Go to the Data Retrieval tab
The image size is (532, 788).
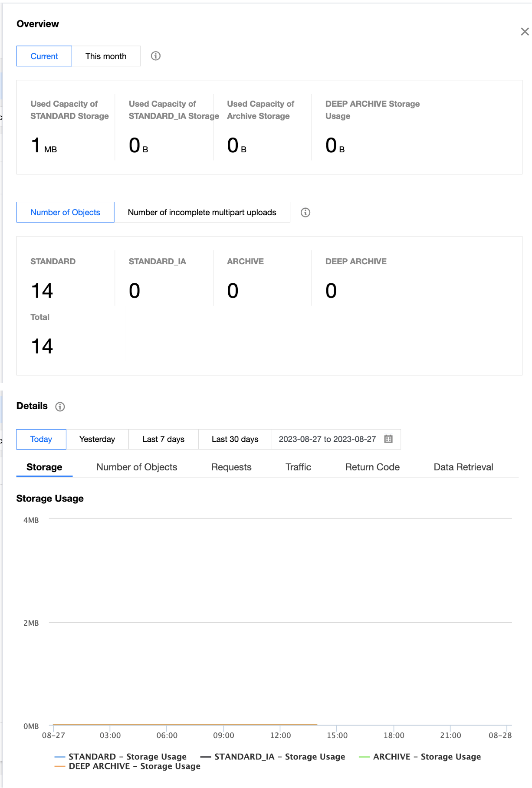point(463,467)
